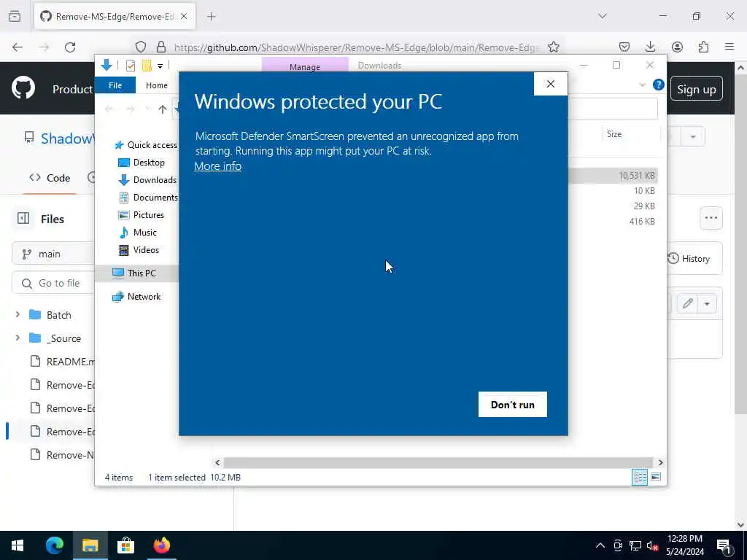Open Documents in Explorer navigation pane
This screenshot has height=560, width=747.
point(155,197)
